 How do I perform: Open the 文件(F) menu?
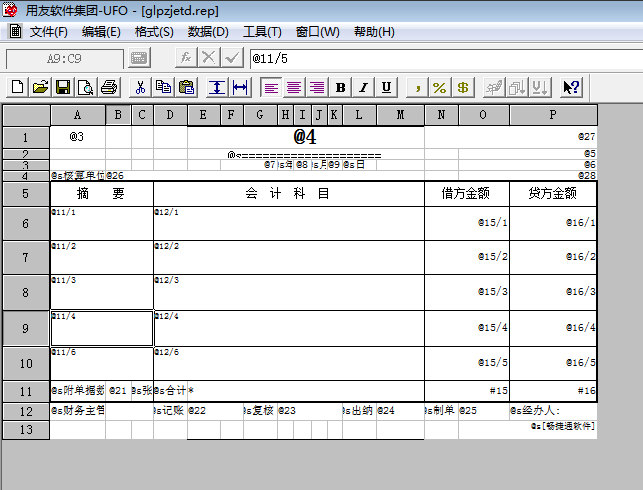pos(48,32)
